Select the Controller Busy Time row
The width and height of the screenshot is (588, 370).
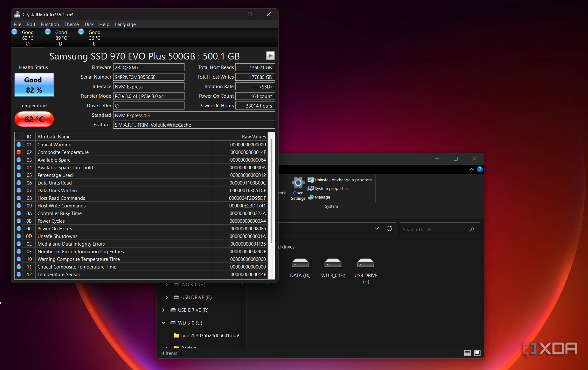tap(141, 213)
